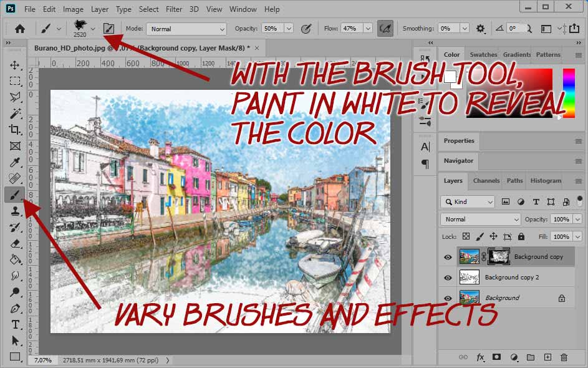Select the Smudge tool
This screenshot has width=588, height=368.
point(14,276)
